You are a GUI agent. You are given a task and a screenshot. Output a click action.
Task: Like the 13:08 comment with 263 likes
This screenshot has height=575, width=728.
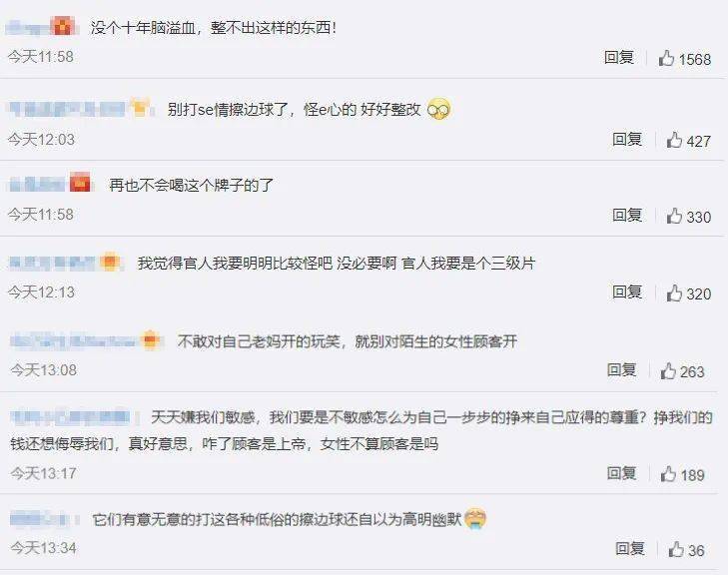[668, 370]
